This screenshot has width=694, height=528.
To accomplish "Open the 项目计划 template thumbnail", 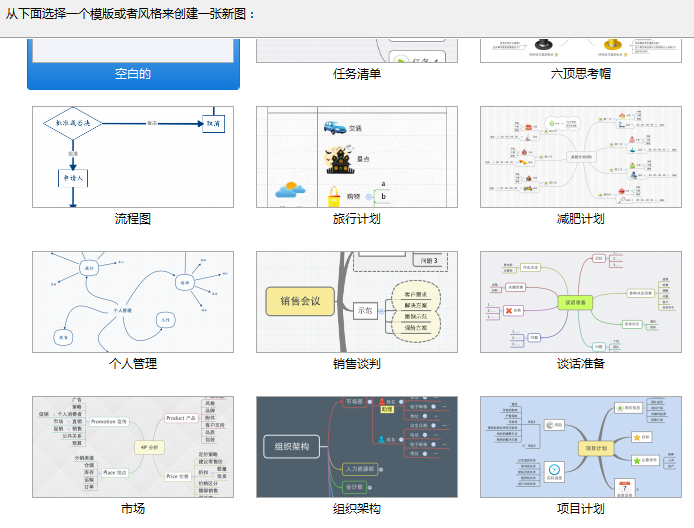I will pyautogui.click(x=581, y=447).
